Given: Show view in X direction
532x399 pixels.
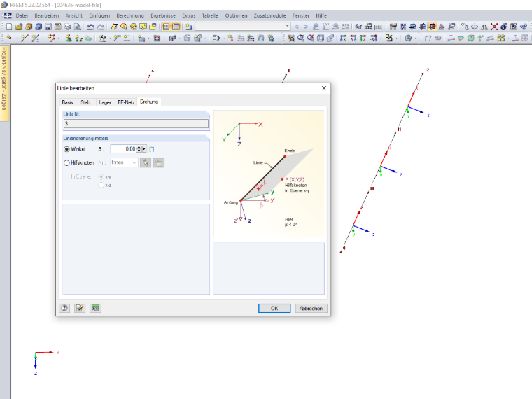Looking at the screenshot, I should [343, 38].
